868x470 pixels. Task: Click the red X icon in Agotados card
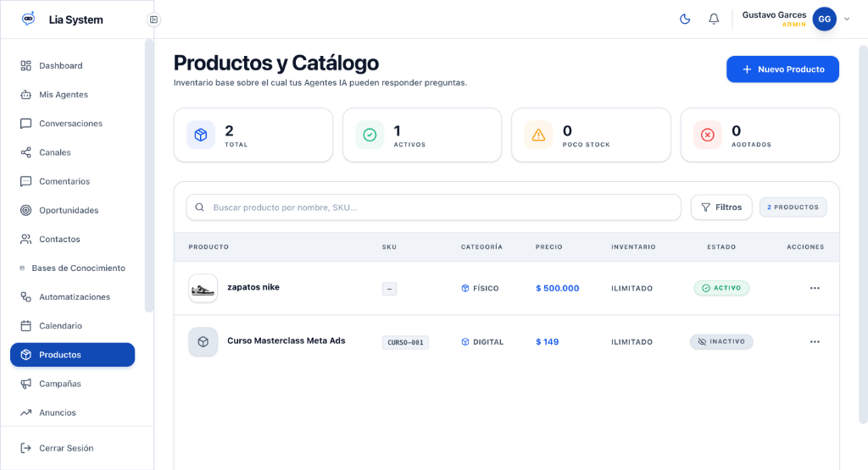[708, 135]
